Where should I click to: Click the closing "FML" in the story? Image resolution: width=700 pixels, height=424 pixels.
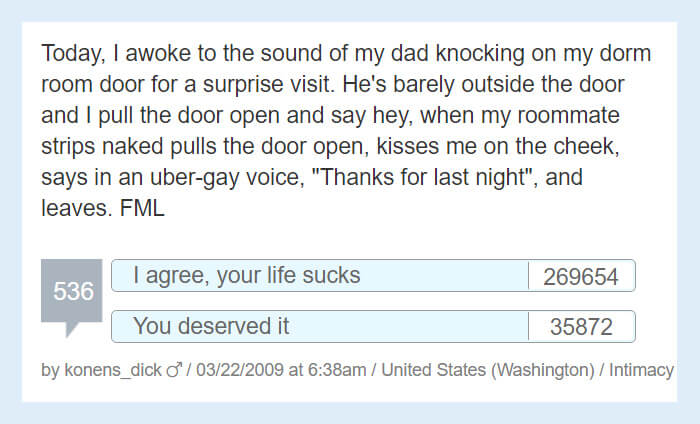coord(142,208)
